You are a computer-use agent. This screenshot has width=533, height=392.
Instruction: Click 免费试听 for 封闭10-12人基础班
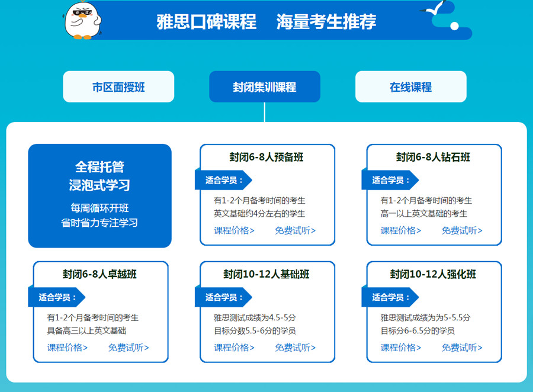point(295,348)
